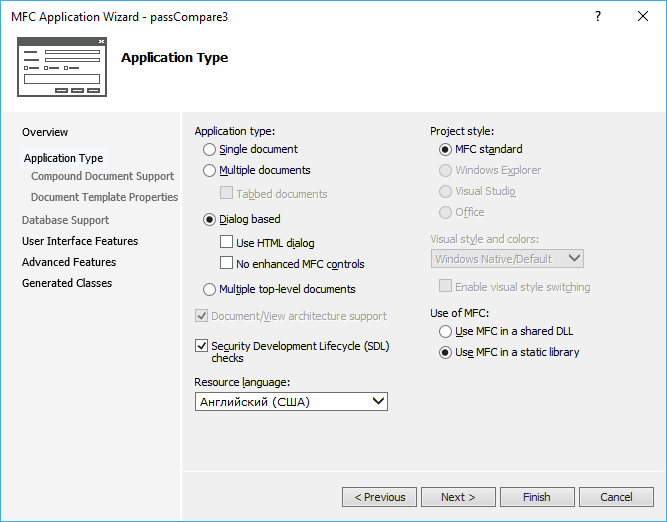The height and width of the screenshot is (522, 667).
Task: Uncheck Security Development Lifecycle checks
Action: 202,346
